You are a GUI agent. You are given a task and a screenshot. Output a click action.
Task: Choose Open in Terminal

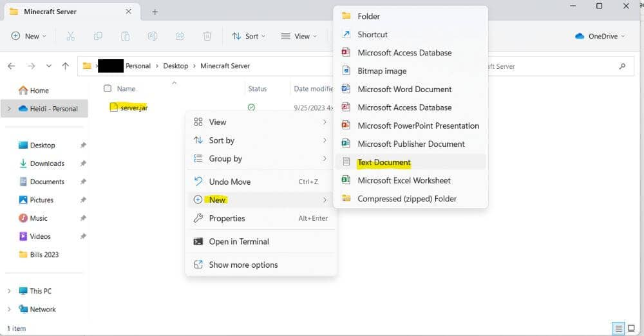coord(261,241)
